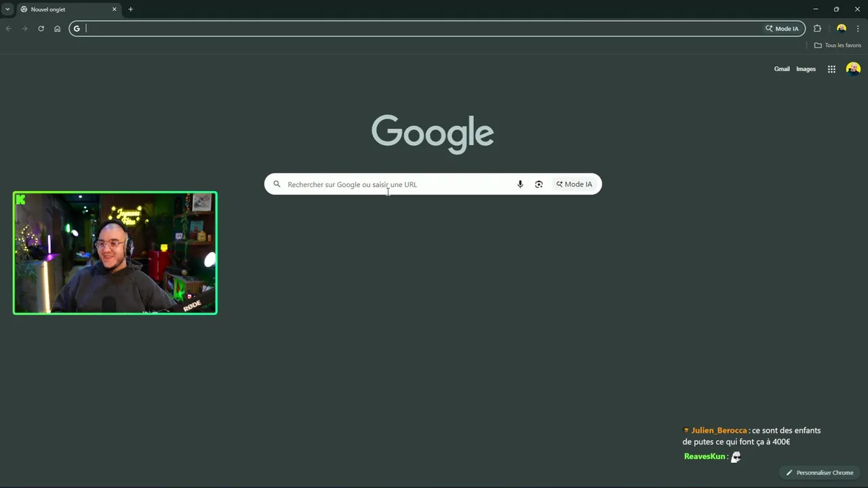
Task: Open a new tab with the plus button
Action: click(x=131, y=9)
